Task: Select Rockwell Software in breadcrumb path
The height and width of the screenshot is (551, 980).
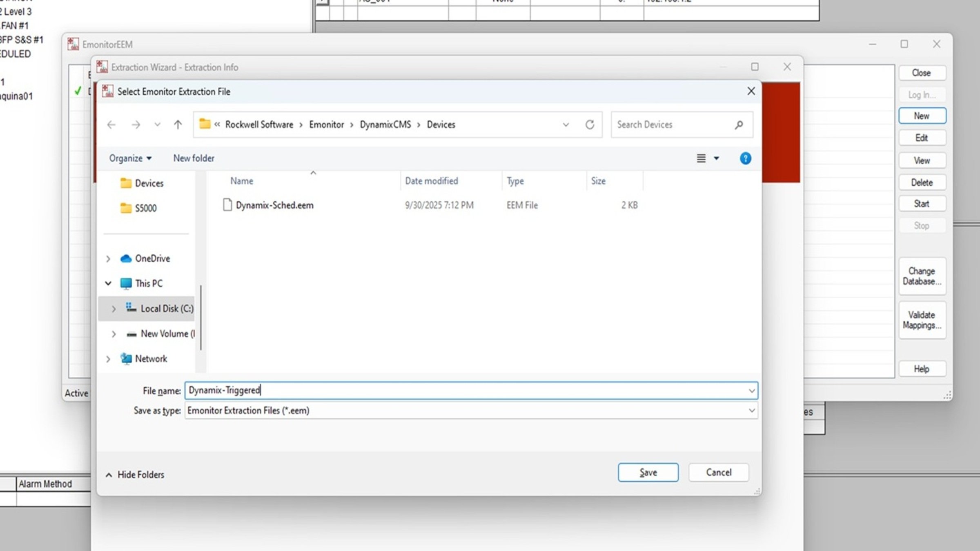Action: (259, 124)
